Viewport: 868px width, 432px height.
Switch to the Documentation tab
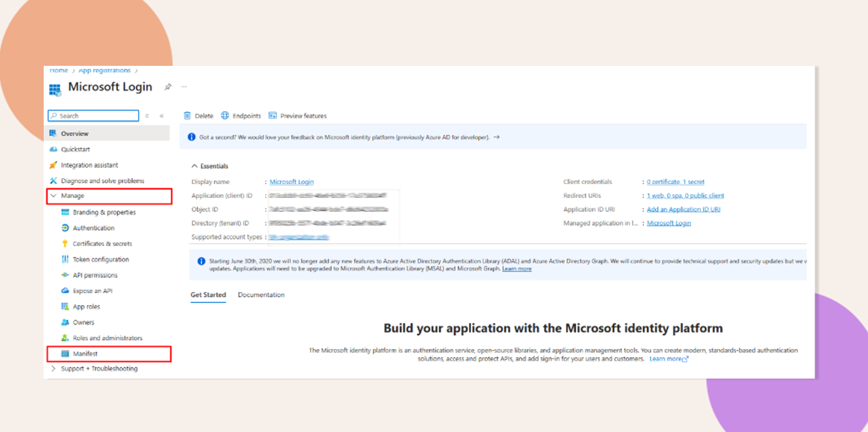click(x=261, y=295)
